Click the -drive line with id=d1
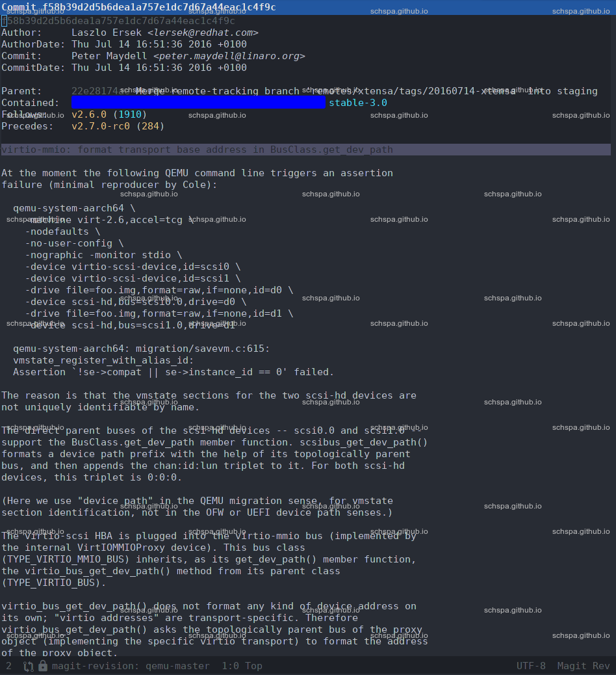 click(159, 313)
